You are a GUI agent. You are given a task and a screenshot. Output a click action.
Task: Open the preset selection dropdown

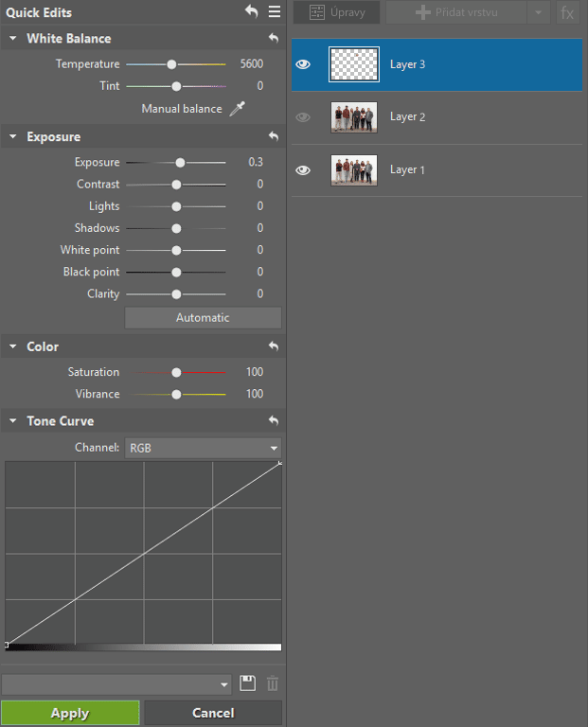tap(116, 684)
